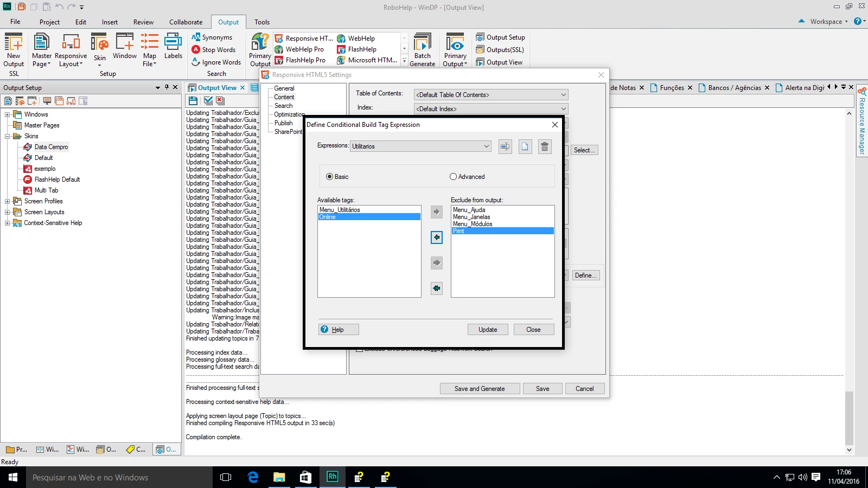Expand the Screen Profiles folder
Viewport: 868px width, 488px height.
8,201
